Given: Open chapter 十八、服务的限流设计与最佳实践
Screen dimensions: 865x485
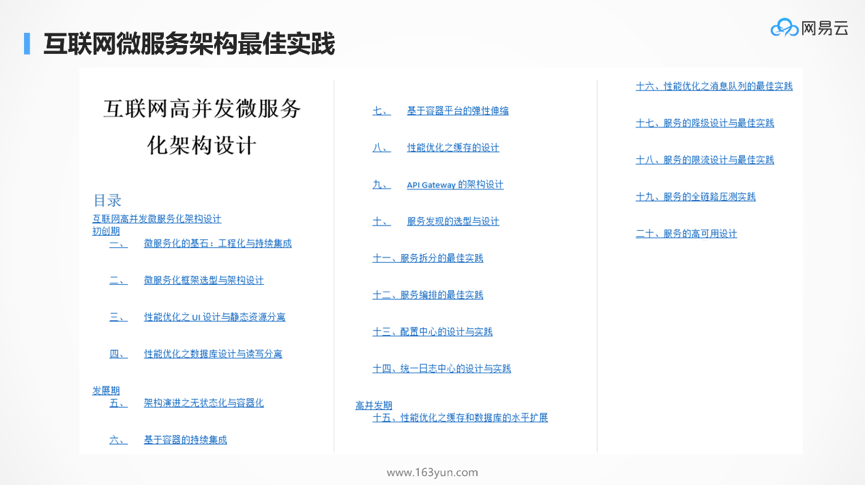Looking at the screenshot, I should tap(704, 159).
